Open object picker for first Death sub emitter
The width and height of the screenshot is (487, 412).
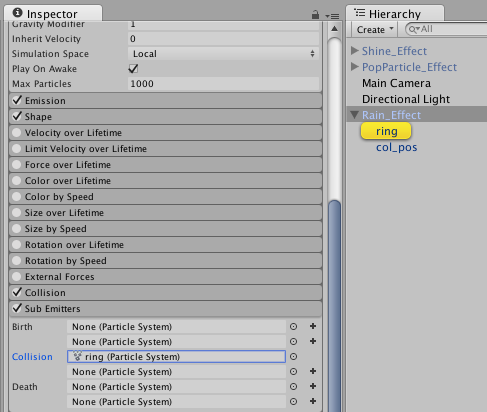pyautogui.click(x=293, y=387)
